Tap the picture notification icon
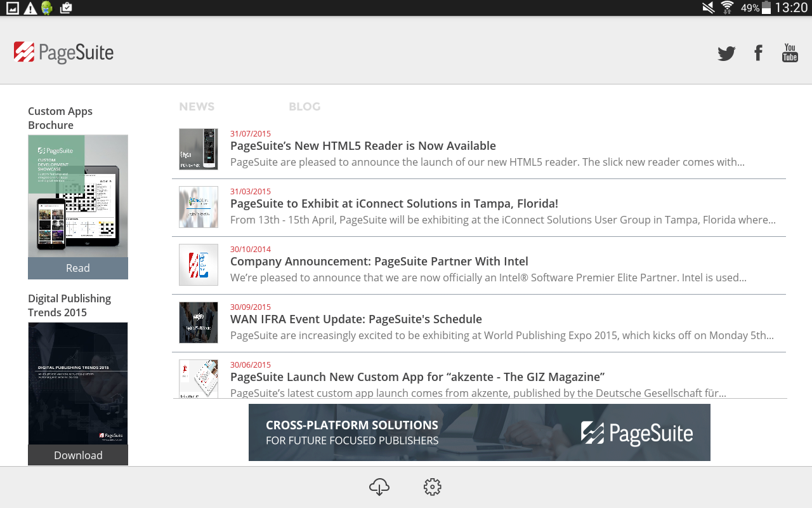812x508 pixels. click(x=12, y=8)
